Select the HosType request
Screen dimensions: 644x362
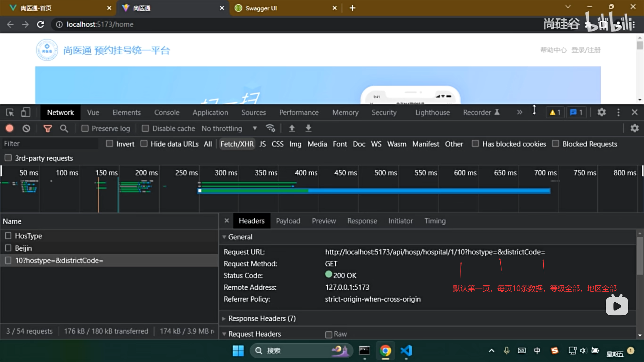(29, 236)
